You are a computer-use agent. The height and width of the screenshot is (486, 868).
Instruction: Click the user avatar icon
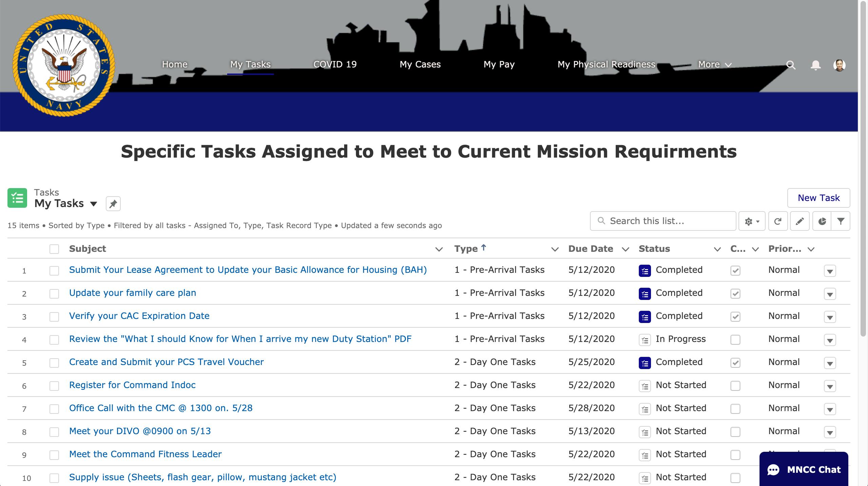tap(839, 65)
